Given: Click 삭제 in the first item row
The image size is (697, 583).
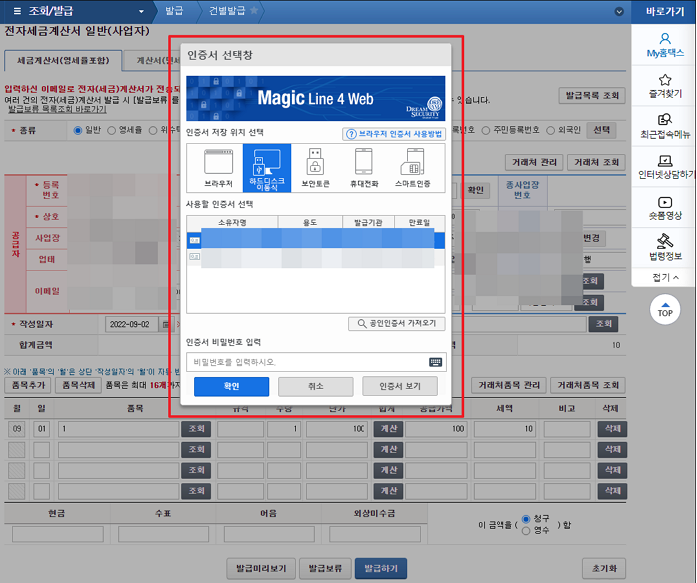Looking at the screenshot, I should pos(612,429).
